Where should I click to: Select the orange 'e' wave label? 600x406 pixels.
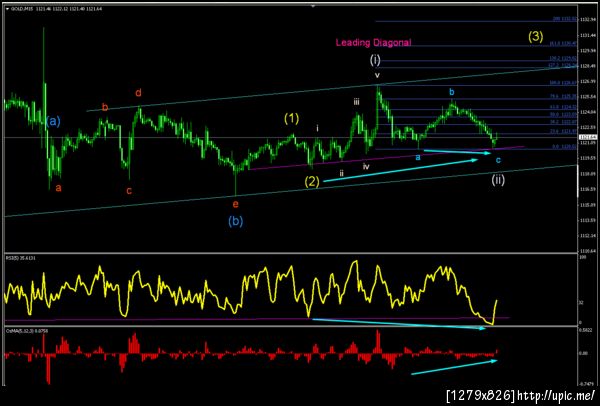pos(235,204)
